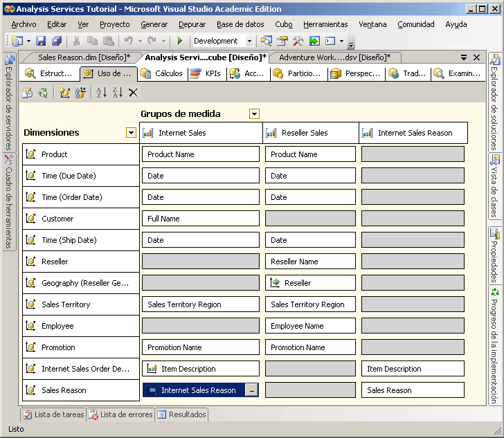Image resolution: width=504 pixels, height=438 pixels.
Task: Click the sort ascending A-Z icon
Action: pyautogui.click(x=101, y=93)
